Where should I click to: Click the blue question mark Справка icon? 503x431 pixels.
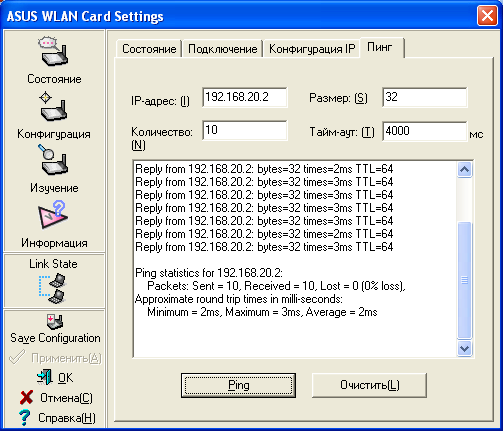[x=24, y=417]
